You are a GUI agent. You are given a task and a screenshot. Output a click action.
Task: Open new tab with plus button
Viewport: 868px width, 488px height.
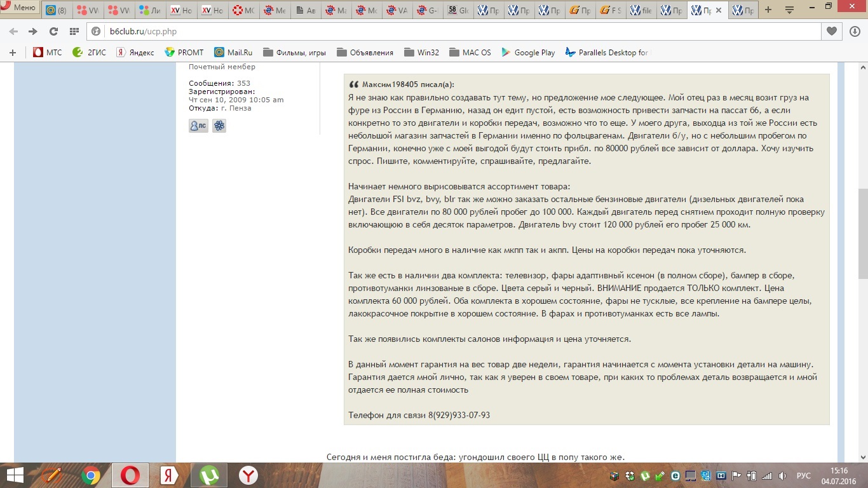768,10
